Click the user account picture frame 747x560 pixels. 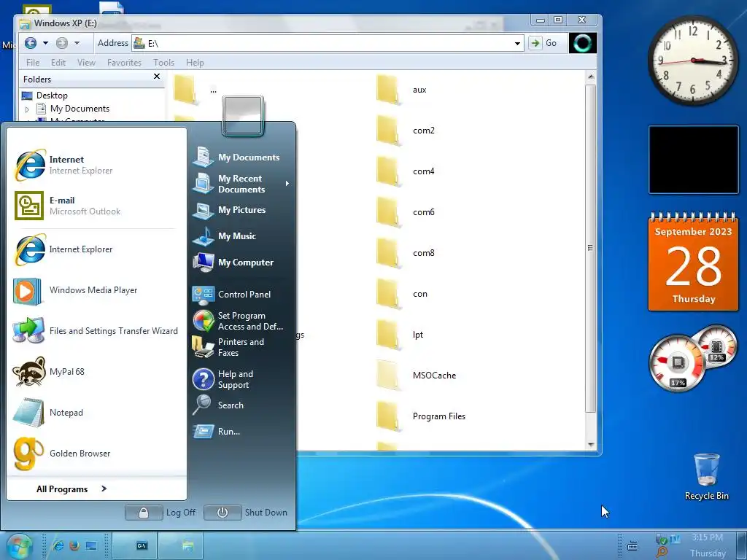pos(242,116)
